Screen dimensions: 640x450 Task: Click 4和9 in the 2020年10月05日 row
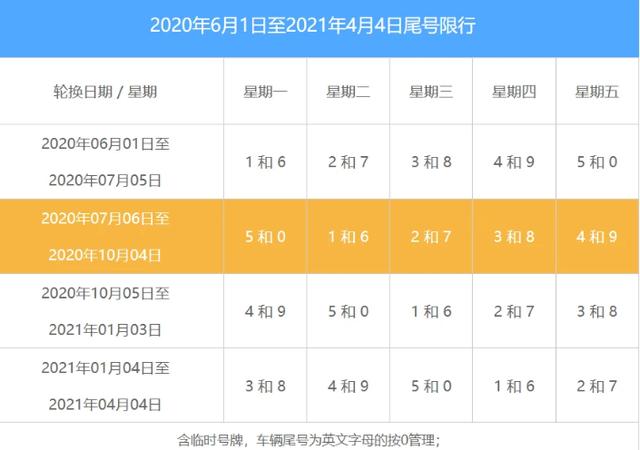click(x=265, y=312)
